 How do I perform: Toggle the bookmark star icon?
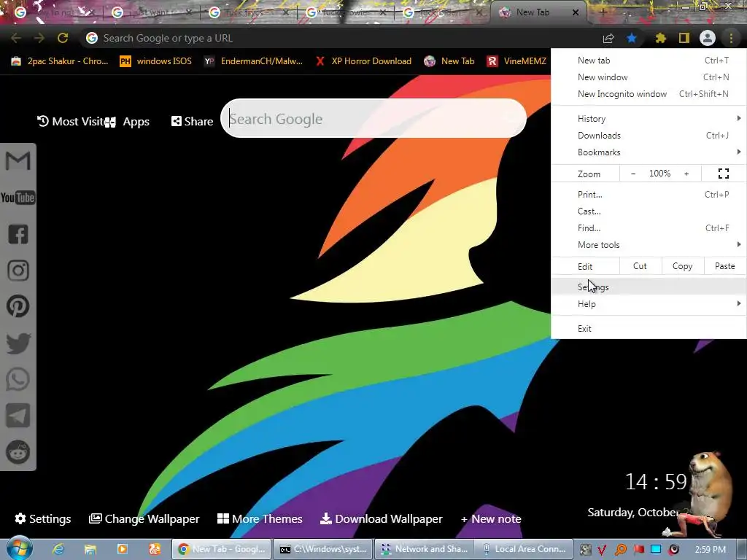pos(632,38)
